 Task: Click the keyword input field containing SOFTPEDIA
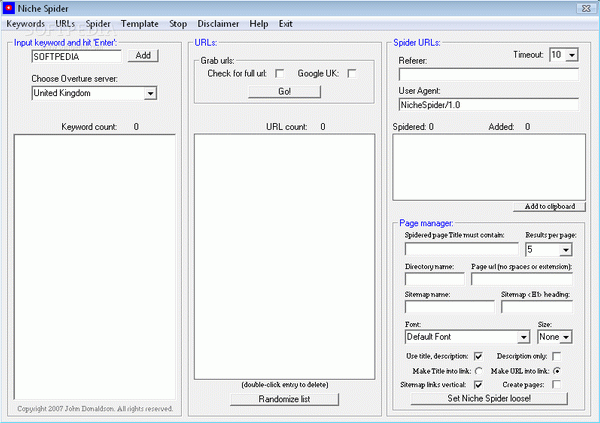tap(77, 57)
